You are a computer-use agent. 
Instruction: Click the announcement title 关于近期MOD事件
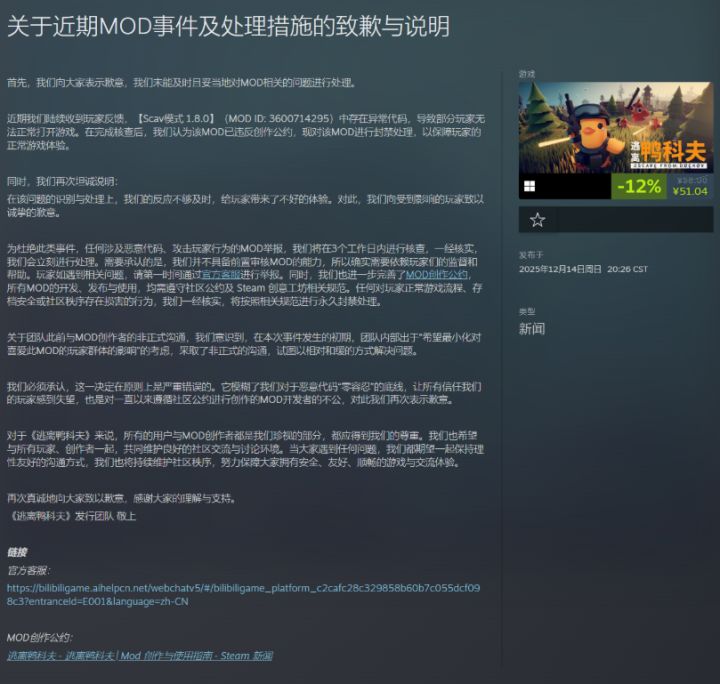[229, 26]
